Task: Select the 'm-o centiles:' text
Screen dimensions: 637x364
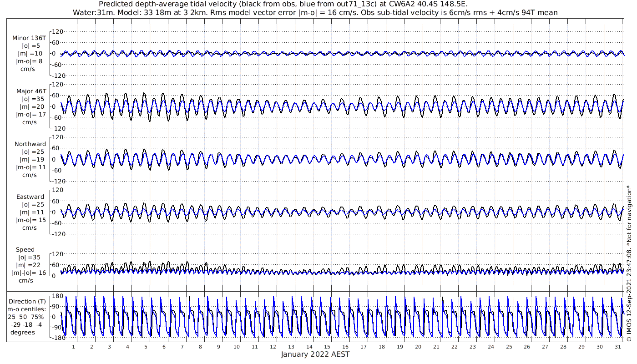Action: coord(27,309)
